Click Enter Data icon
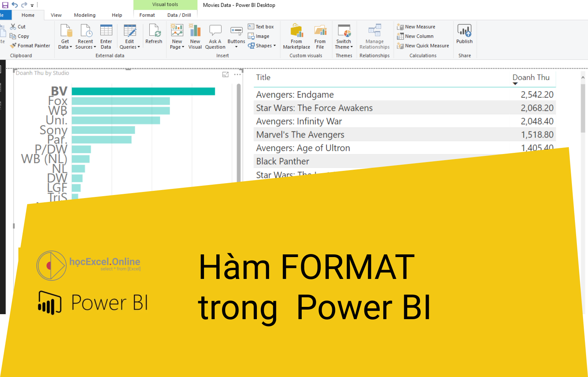This screenshot has width=588, height=377. 106,36
